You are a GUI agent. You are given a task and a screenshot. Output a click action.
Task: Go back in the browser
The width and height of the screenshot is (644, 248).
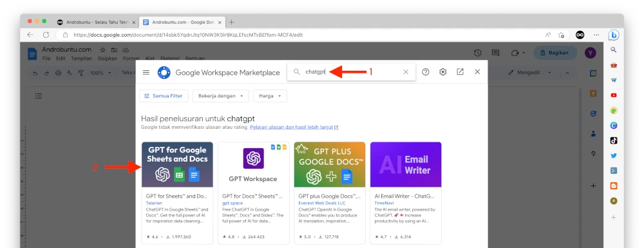pos(30,35)
